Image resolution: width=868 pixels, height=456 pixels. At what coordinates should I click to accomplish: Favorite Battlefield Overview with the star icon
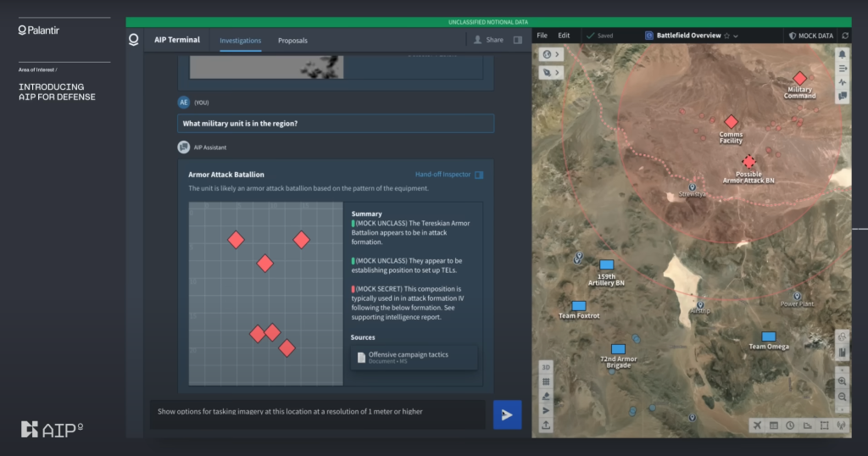click(x=726, y=36)
